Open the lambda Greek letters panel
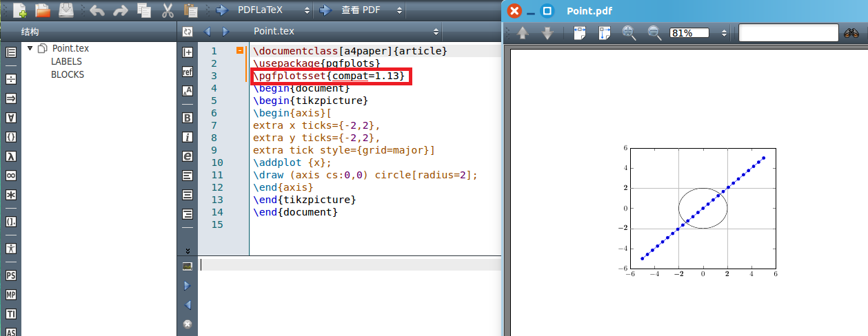This screenshot has width=868, height=336. click(x=11, y=156)
